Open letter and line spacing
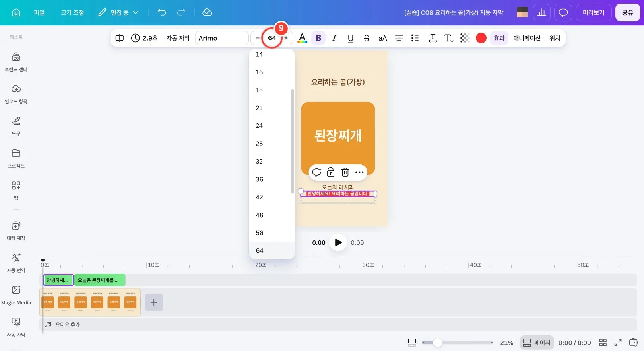The image size is (644, 351). tap(433, 38)
